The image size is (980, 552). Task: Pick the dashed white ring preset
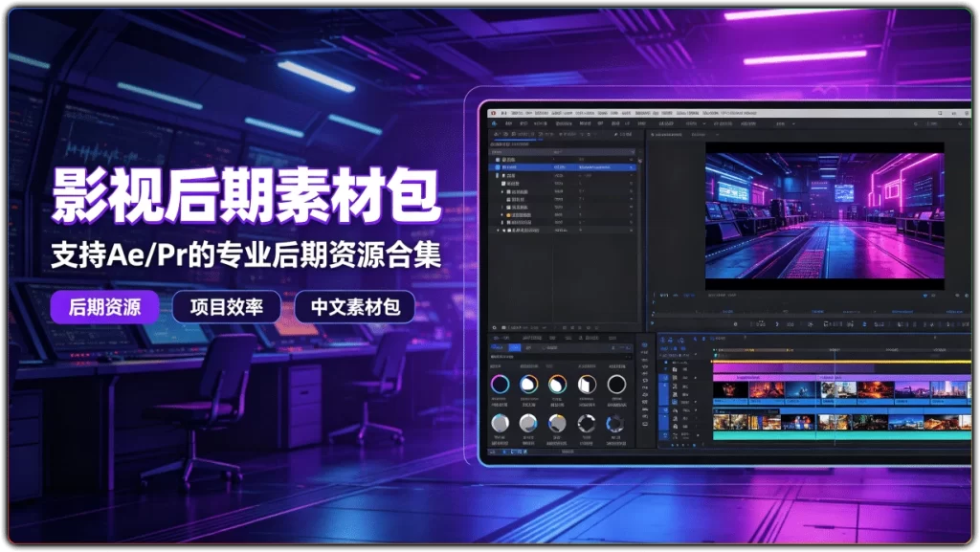(587, 424)
